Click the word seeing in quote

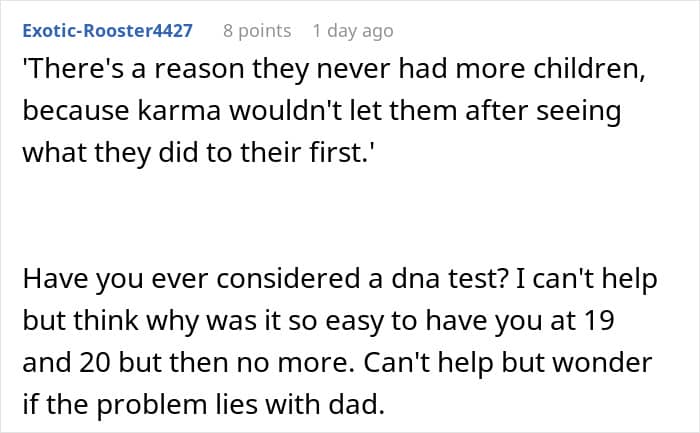(x=578, y=112)
